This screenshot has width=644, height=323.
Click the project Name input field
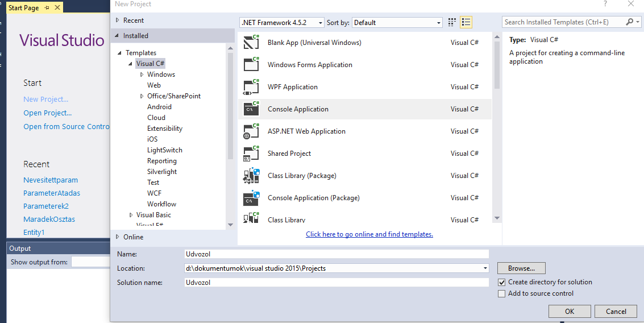[336, 254]
